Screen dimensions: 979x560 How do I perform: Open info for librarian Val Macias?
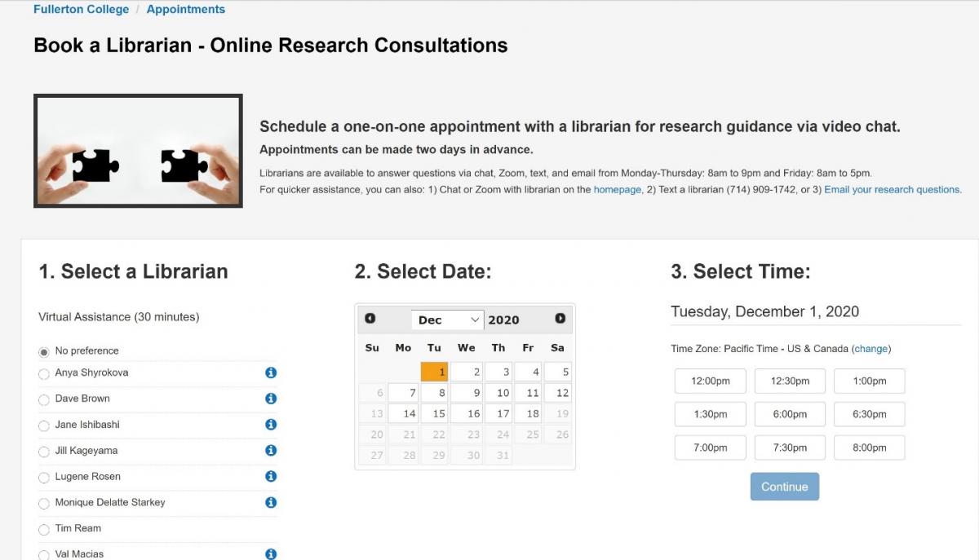coord(271,554)
